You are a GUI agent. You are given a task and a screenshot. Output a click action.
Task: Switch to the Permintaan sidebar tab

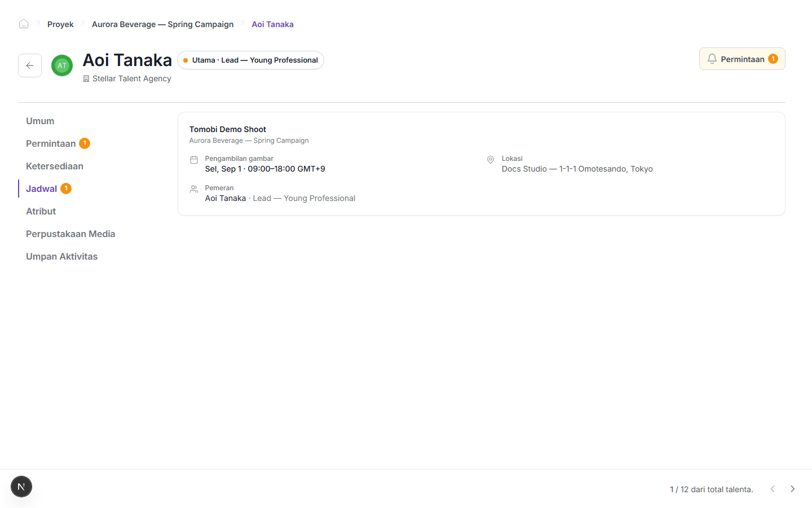click(51, 143)
